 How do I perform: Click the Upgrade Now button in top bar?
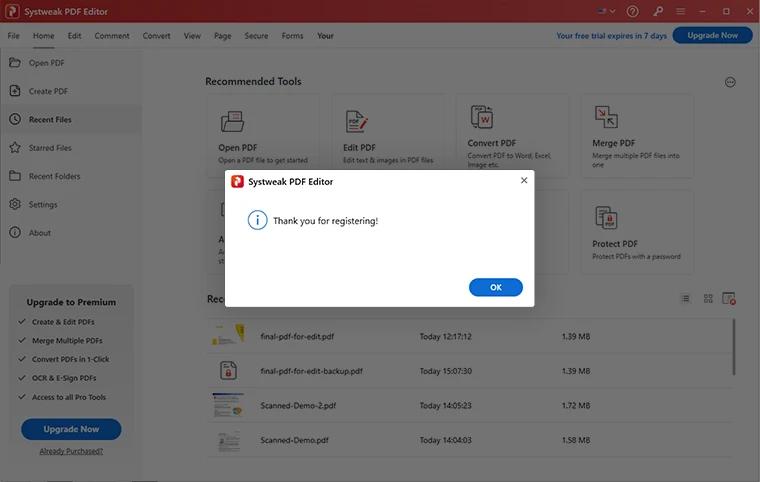tap(712, 35)
